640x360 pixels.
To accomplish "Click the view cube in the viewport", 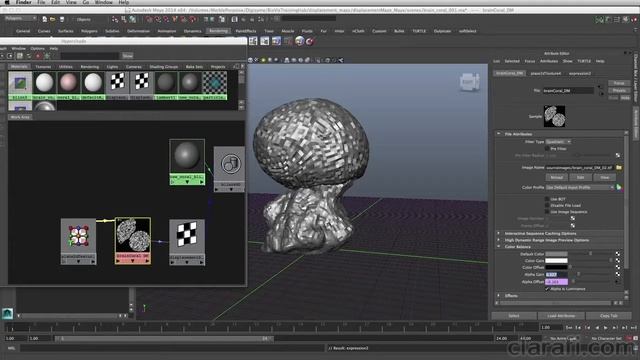I will [469, 82].
